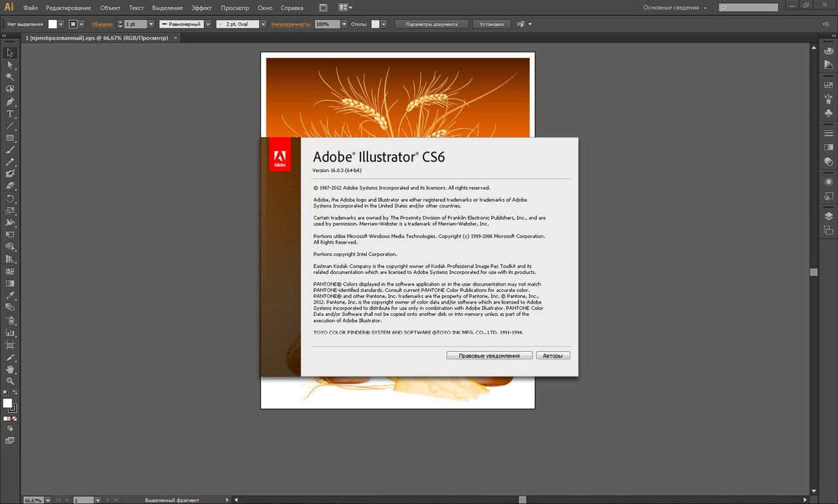Select the Pencil tool
This screenshot has height=504, width=838.
pos(10,162)
